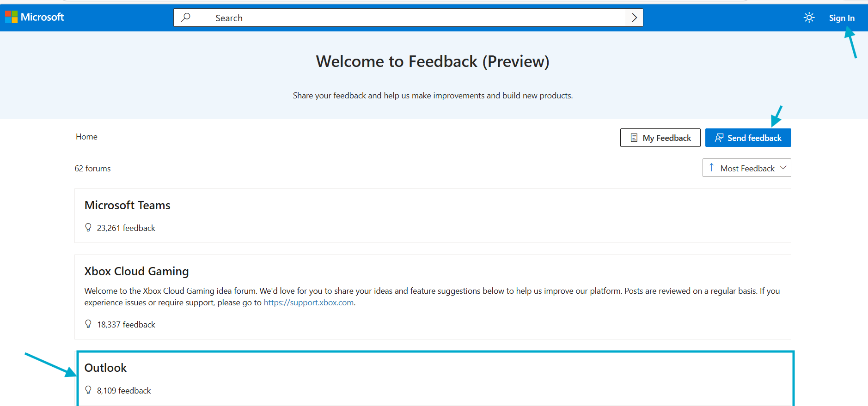Click the '23,261 feedback' text

126,228
